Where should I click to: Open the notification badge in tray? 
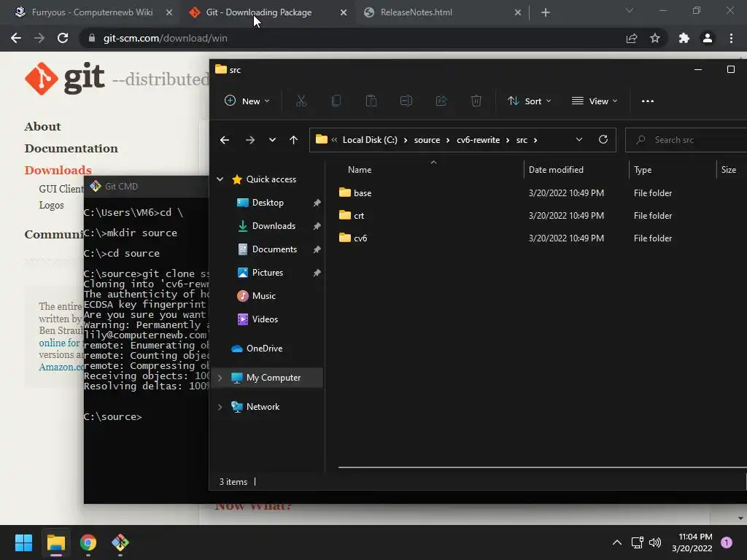727,542
